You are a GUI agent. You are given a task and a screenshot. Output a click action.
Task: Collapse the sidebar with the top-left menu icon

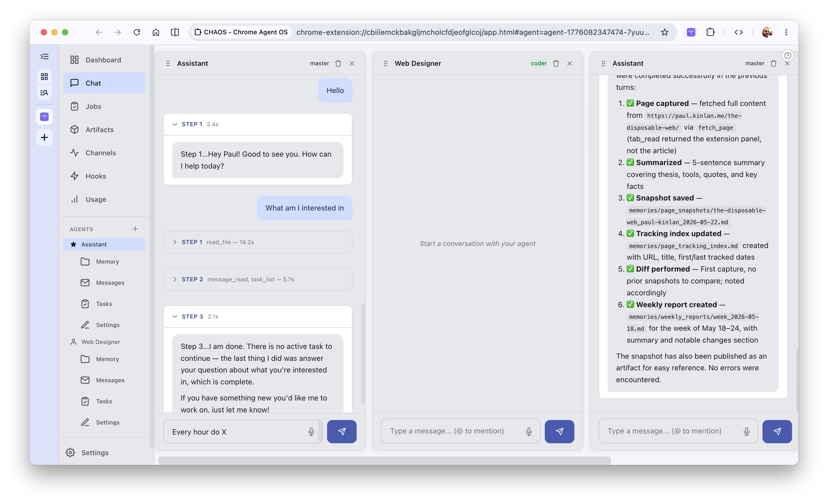44,57
